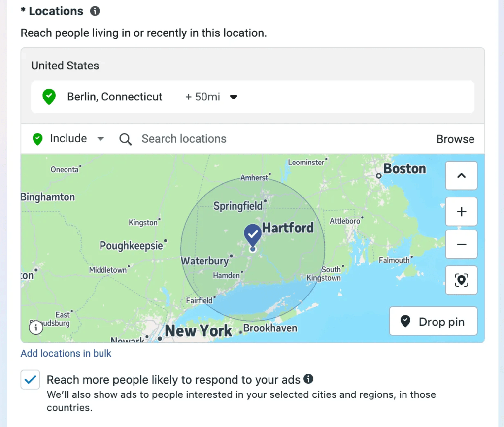Click the map info icon
The height and width of the screenshot is (427, 504).
[36, 327]
